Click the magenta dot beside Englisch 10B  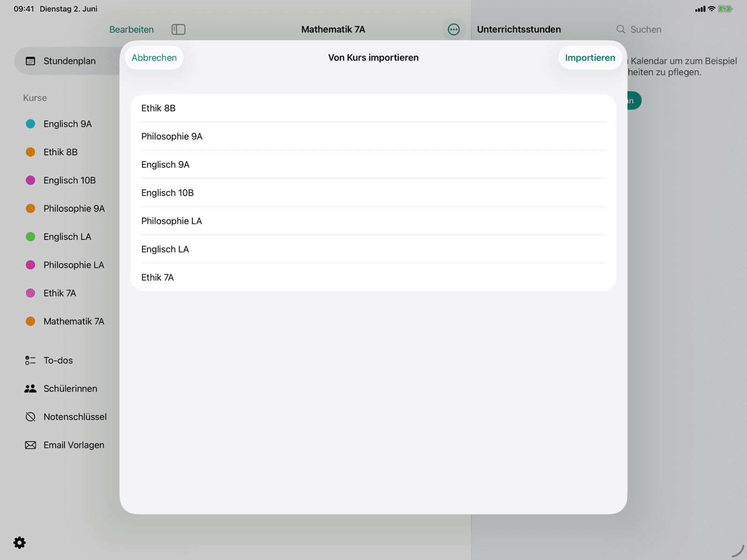[x=30, y=181]
